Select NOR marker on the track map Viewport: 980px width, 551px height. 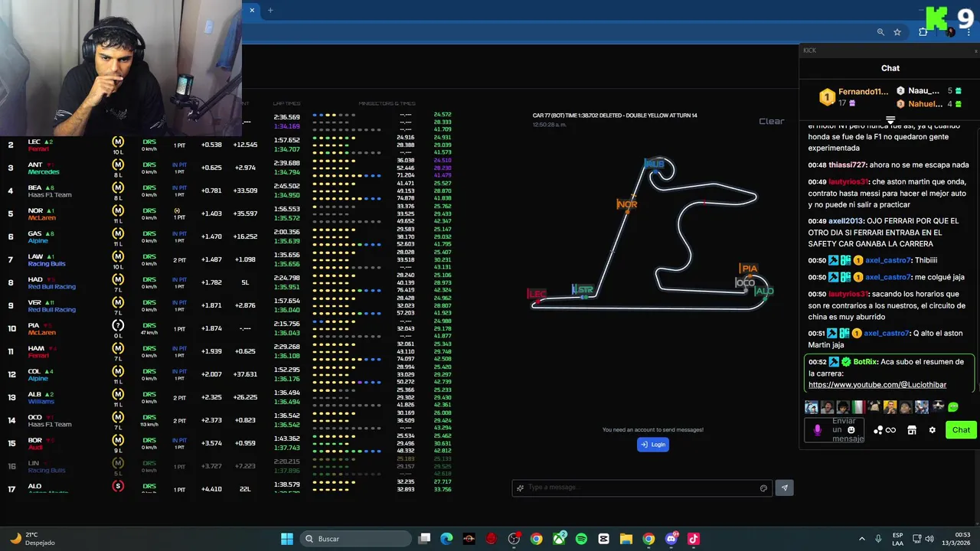(x=627, y=204)
